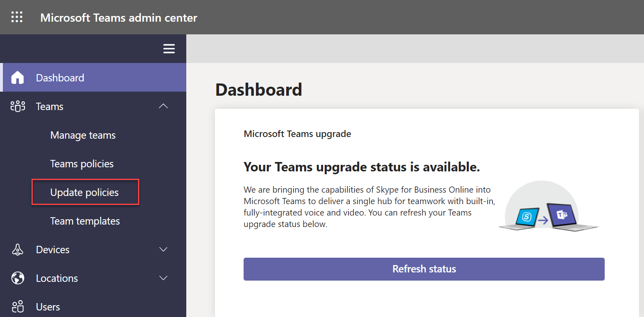Click the Devices bell icon

[18, 250]
